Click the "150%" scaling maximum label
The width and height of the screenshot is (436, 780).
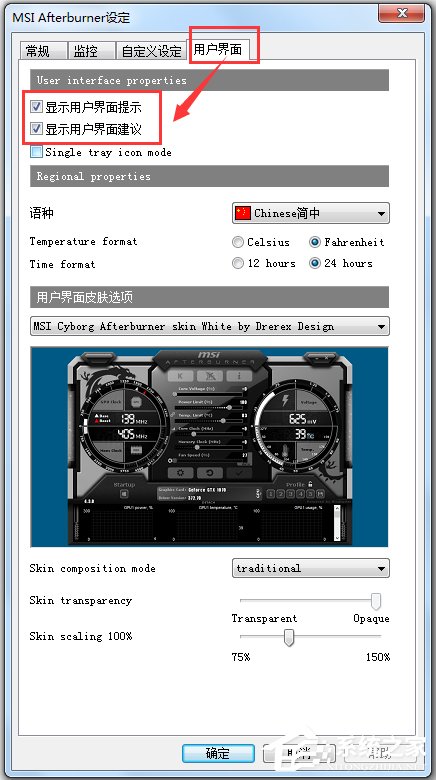click(x=378, y=657)
